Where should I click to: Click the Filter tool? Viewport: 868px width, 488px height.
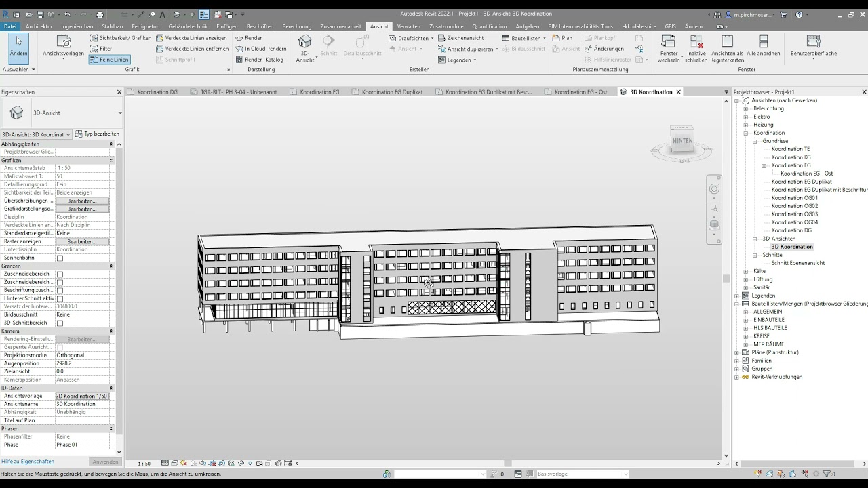tap(101, 49)
